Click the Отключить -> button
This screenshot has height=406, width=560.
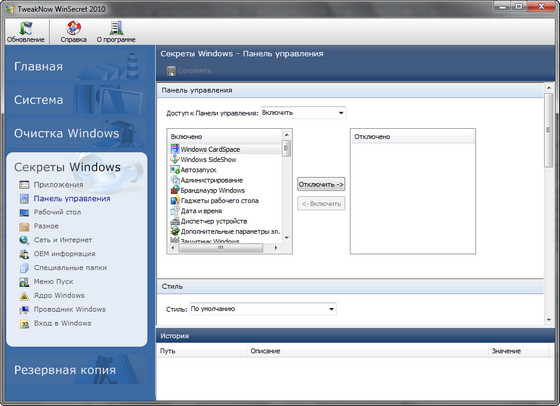[x=321, y=184]
